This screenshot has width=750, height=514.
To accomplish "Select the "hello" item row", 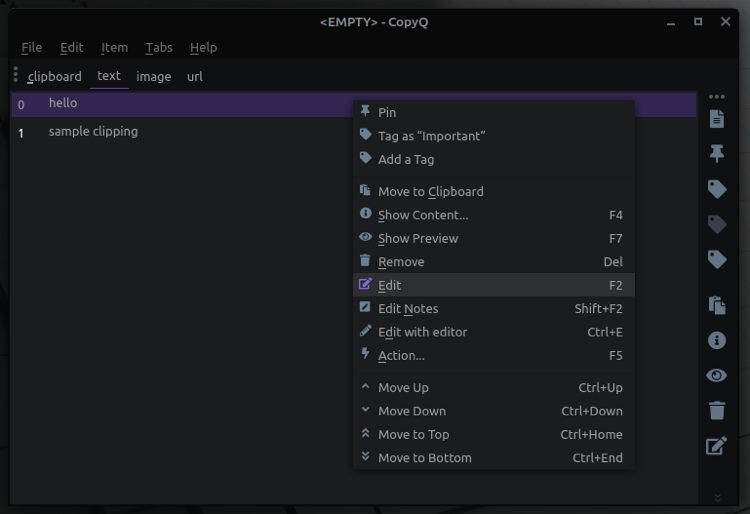I will pos(354,105).
